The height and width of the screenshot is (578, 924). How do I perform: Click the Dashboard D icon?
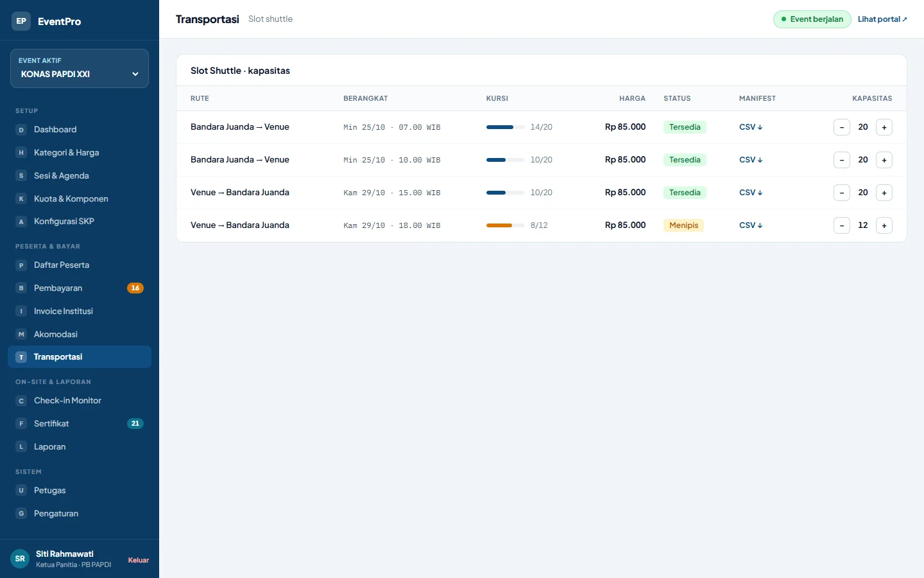tap(21, 130)
